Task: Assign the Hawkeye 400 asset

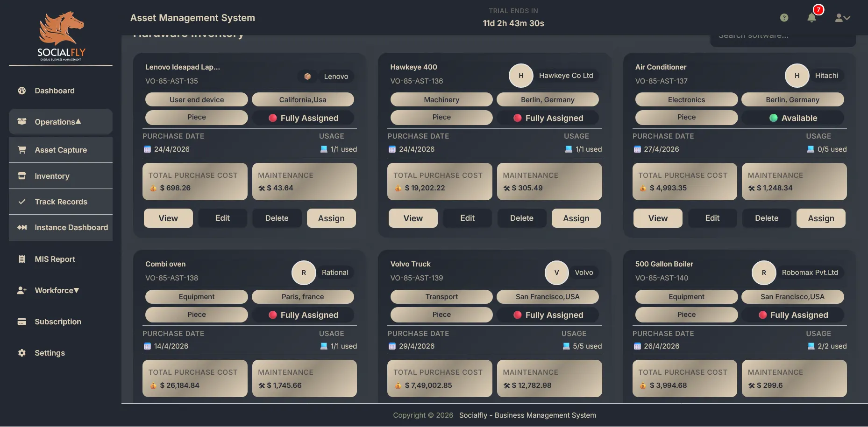Action: coord(576,218)
